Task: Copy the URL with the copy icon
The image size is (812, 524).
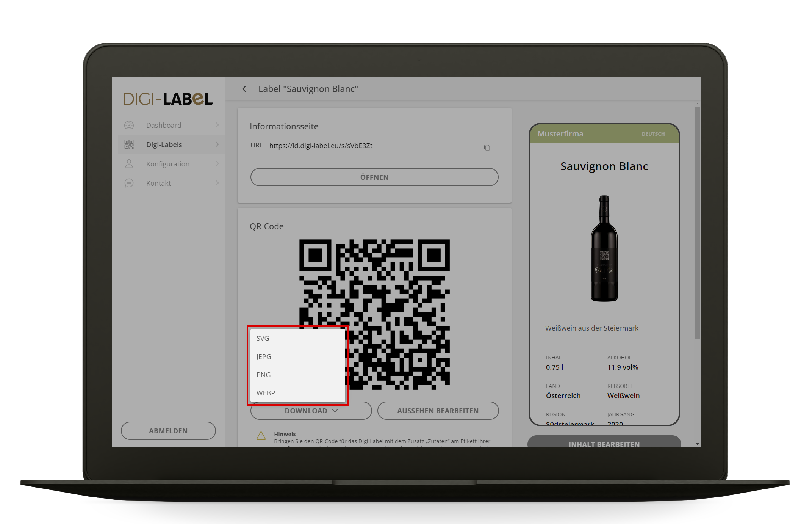Action: tap(487, 147)
